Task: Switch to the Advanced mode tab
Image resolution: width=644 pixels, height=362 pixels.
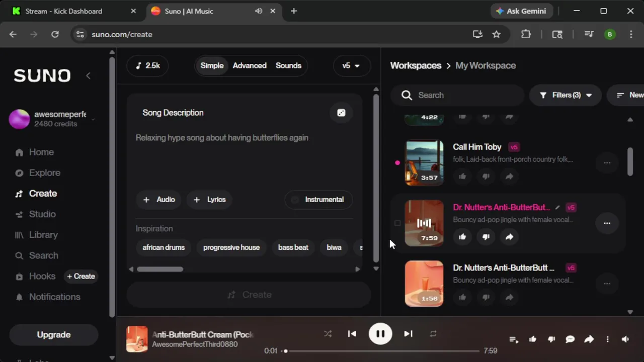Action: (250, 65)
